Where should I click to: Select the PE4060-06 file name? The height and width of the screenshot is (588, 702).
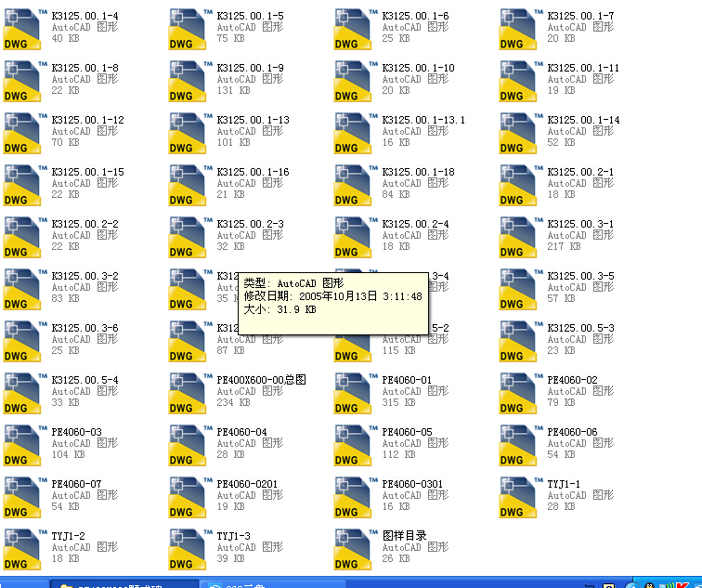572,432
